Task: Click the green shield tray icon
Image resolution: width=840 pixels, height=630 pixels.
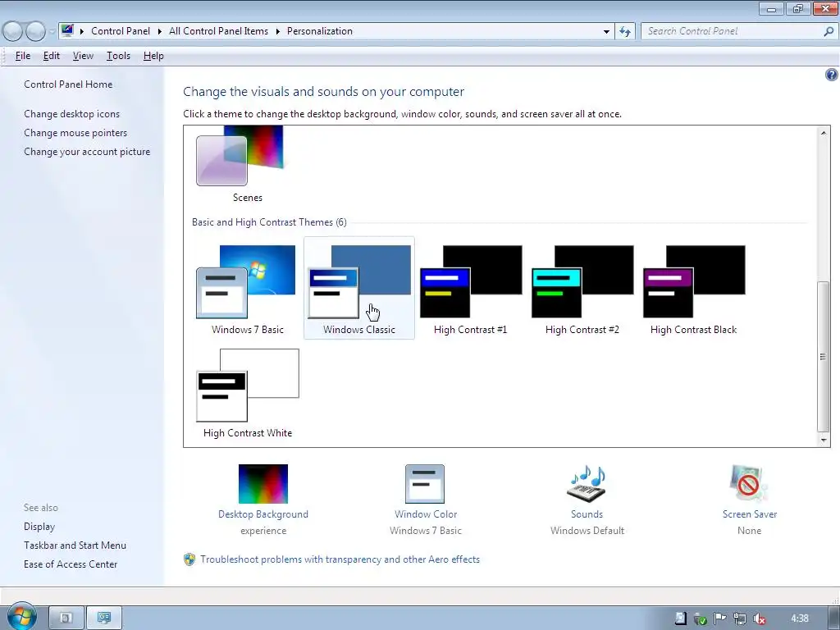Action: tap(701, 619)
